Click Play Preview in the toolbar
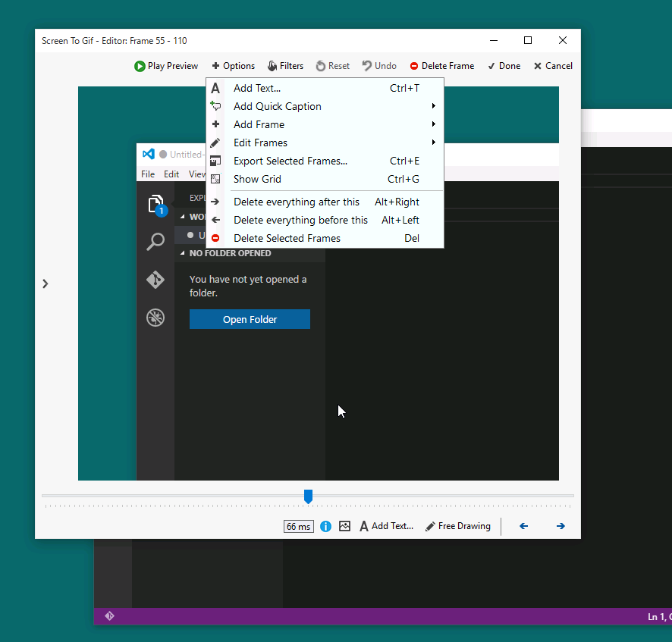 tap(166, 66)
